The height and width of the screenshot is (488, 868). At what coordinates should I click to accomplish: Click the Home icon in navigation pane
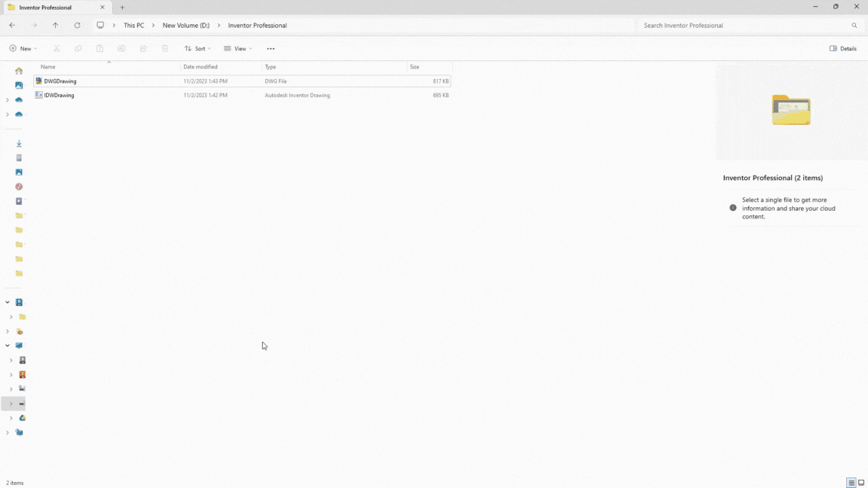19,71
